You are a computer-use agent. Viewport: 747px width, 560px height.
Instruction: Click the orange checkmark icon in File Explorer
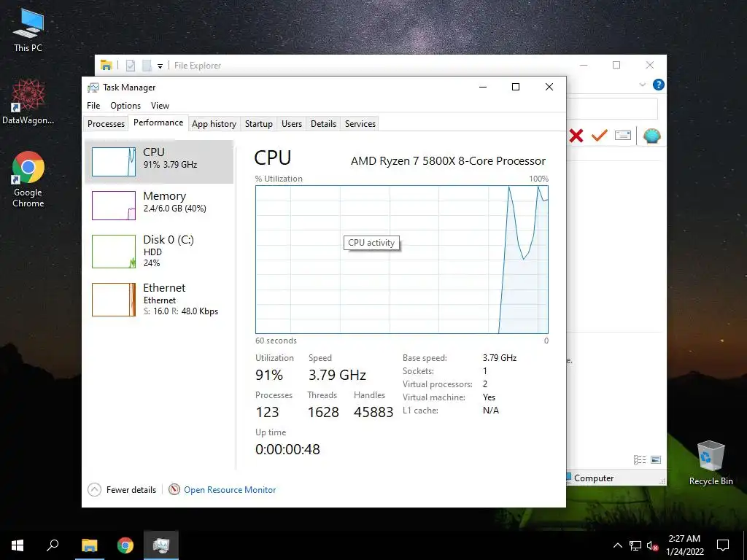600,136
